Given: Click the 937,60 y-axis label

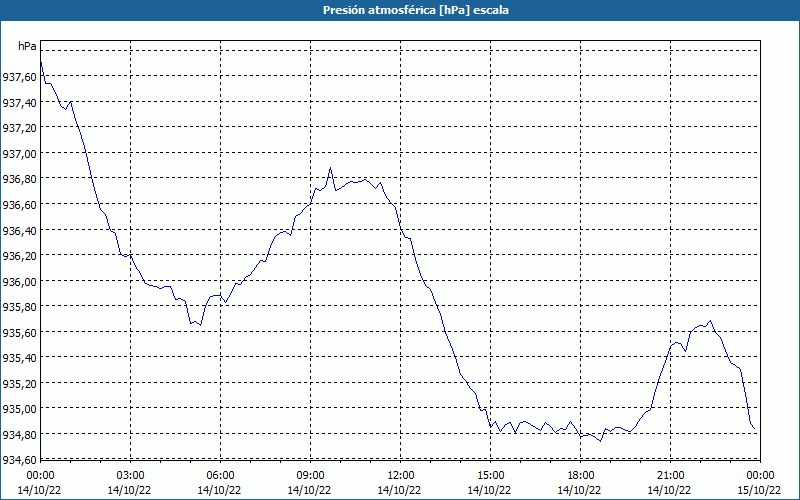Looking at the screenshot, I should click(x=19, y=77).
